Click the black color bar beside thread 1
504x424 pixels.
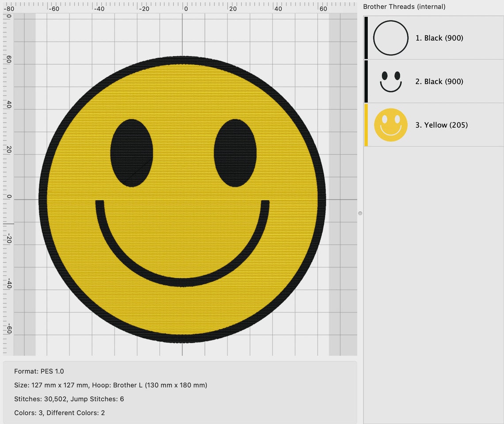[366, 38]
